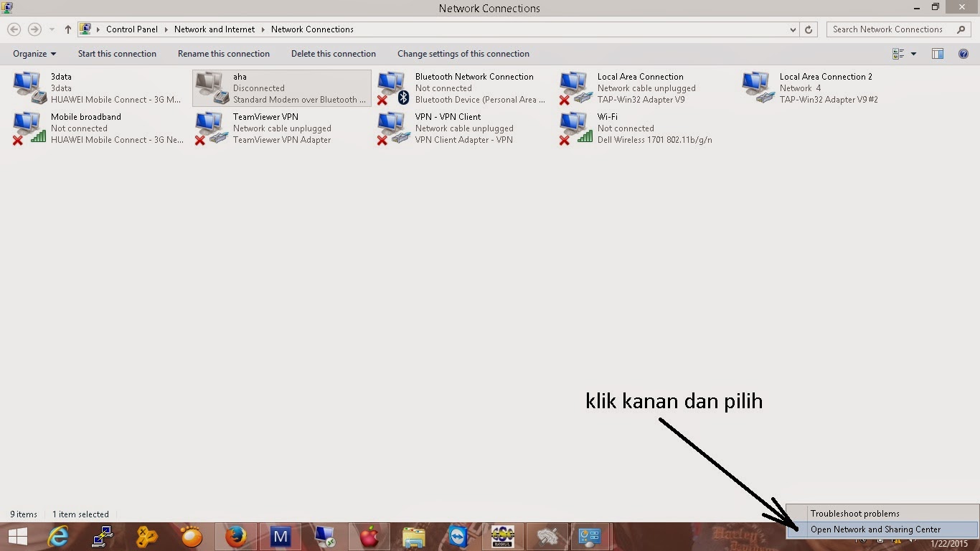Open Internet Explorer from the taskbar
This screenshot has height=551, width=980.
click(57, 536)
